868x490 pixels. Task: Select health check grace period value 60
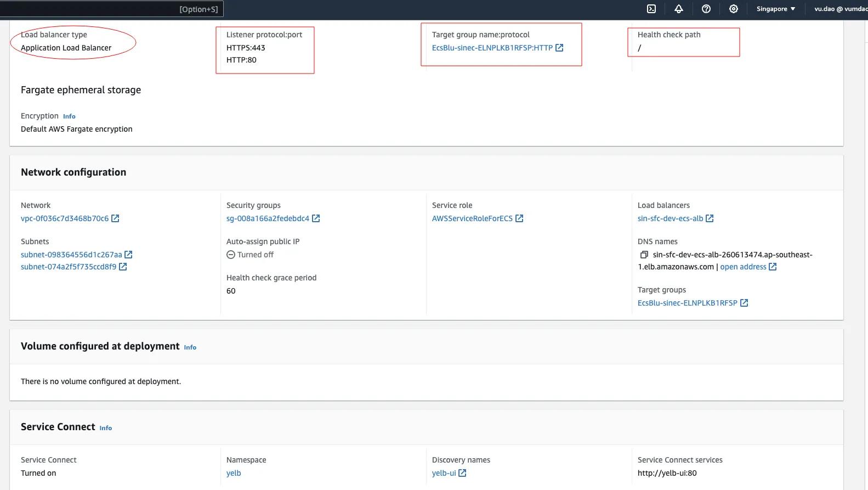click(x=231, y=291)
